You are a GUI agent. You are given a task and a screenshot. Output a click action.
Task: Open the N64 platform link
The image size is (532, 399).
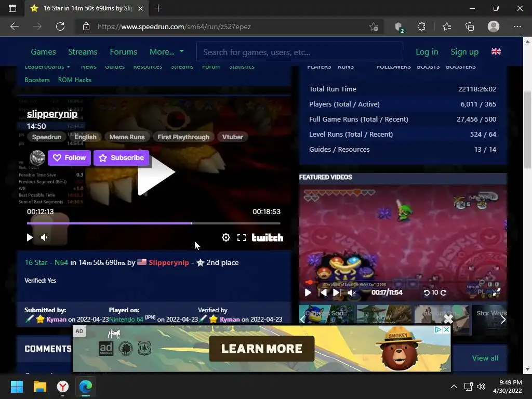click(61, 262)
